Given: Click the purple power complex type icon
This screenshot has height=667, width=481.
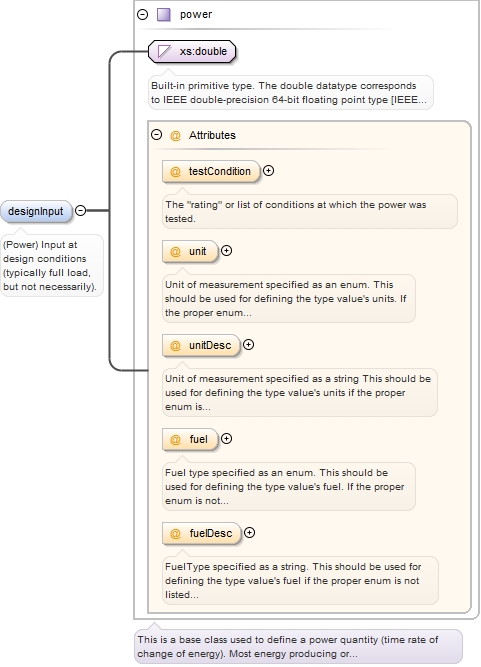Looking at the screenshot, I should (164, 14).
